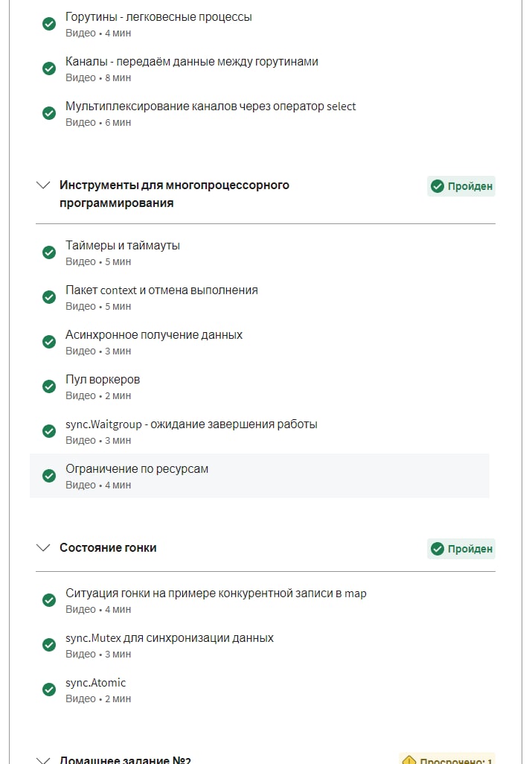The image size is (532, 764).
Task: Click checkmark icon for Таймеры и таймауты
Action: coord(49,252)
